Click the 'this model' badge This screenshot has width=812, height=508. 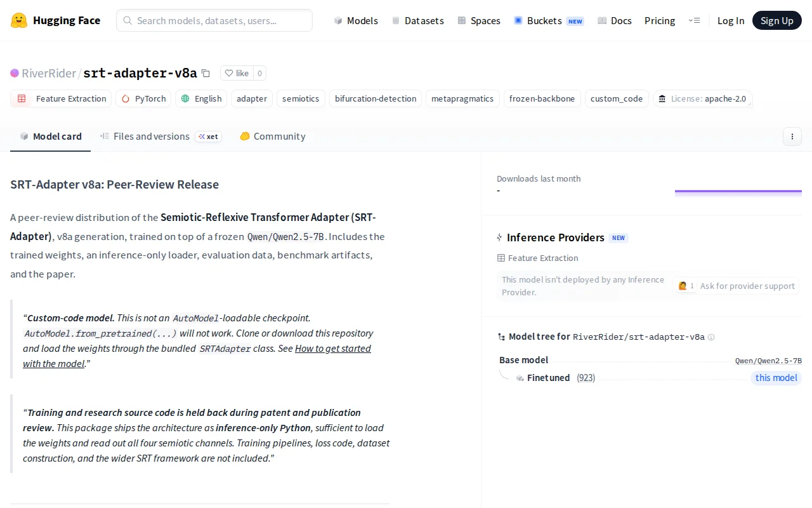(x=776, y=378)
